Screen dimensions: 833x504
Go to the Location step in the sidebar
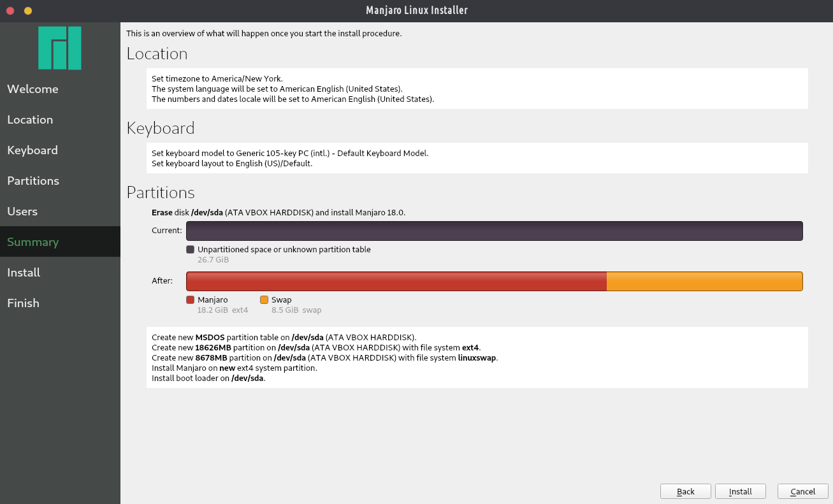[30, 120]
